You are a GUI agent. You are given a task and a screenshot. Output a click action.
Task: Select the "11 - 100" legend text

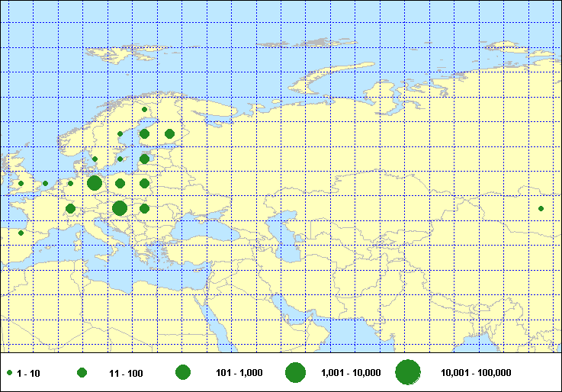click(x=126, y=373)
